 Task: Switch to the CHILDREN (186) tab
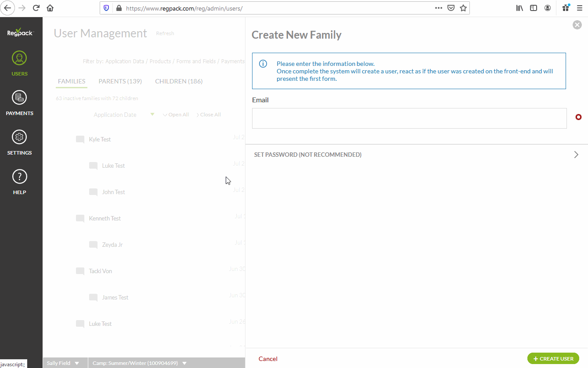tap(178, 81)
